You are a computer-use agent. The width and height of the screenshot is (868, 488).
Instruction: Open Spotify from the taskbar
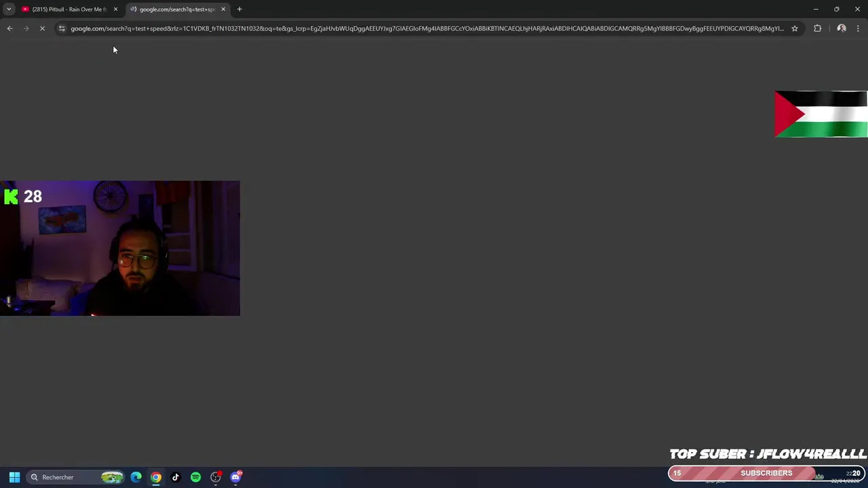[x=195, y=477]
